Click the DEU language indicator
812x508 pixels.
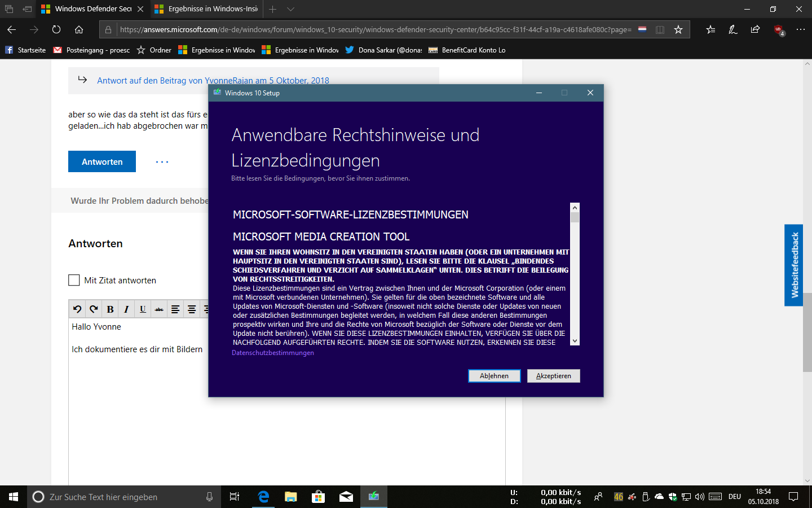click(x=734, y=497)
